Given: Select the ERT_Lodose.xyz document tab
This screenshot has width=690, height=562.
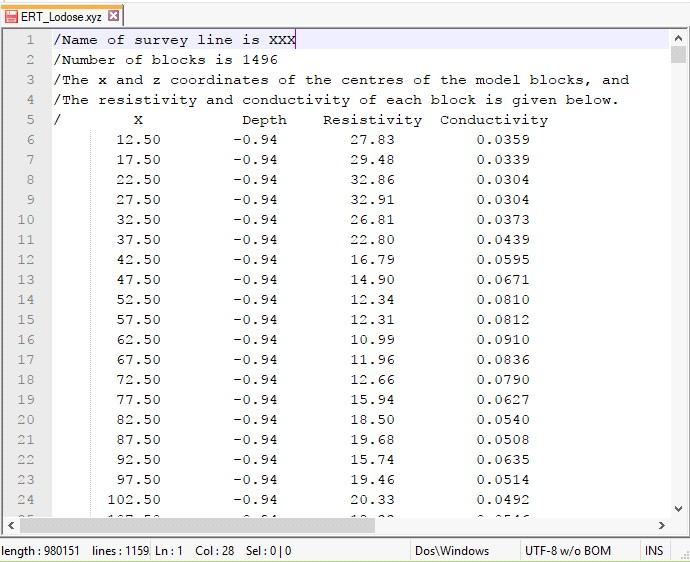Looking at the screenshot, I should click(62, 16).
